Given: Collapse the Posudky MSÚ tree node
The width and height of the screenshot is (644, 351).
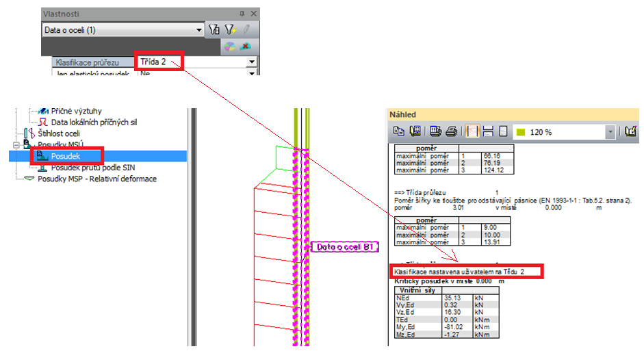Looking at the screenshot, I should (x=16, y=145).
